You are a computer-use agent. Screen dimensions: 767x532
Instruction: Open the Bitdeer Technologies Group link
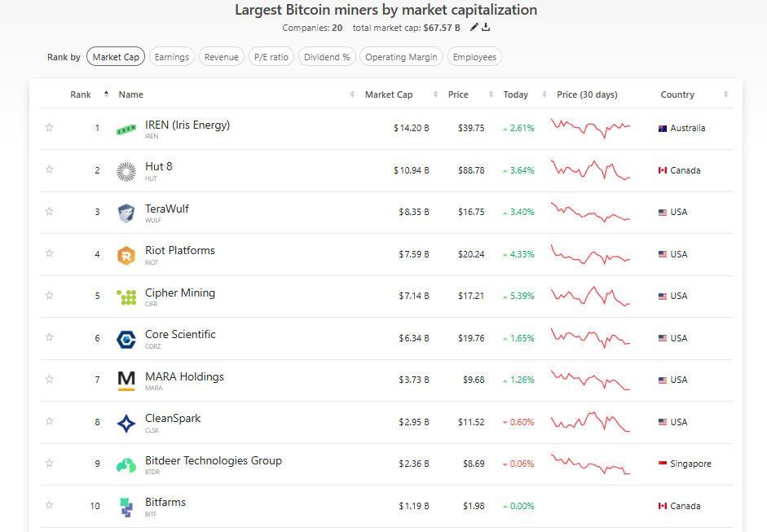[x=214, y=460]
